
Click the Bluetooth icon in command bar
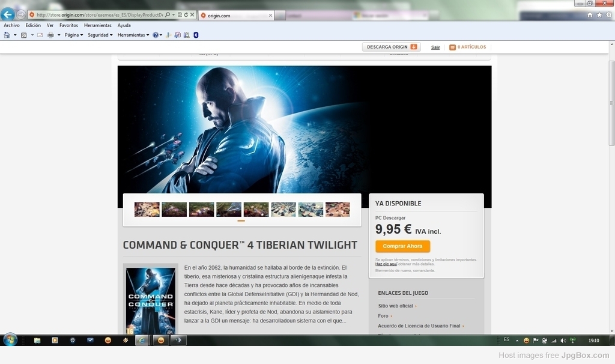point(196,35)
